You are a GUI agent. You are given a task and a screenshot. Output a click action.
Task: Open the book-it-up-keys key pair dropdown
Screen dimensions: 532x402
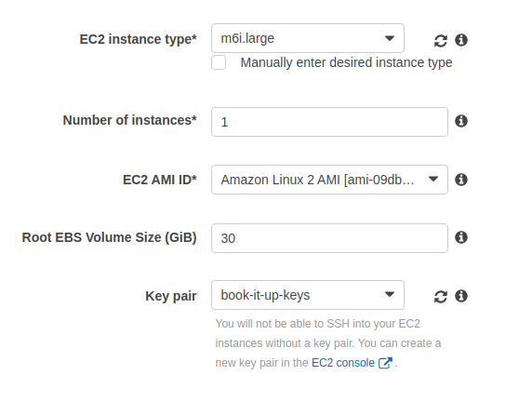pos(308,295)
